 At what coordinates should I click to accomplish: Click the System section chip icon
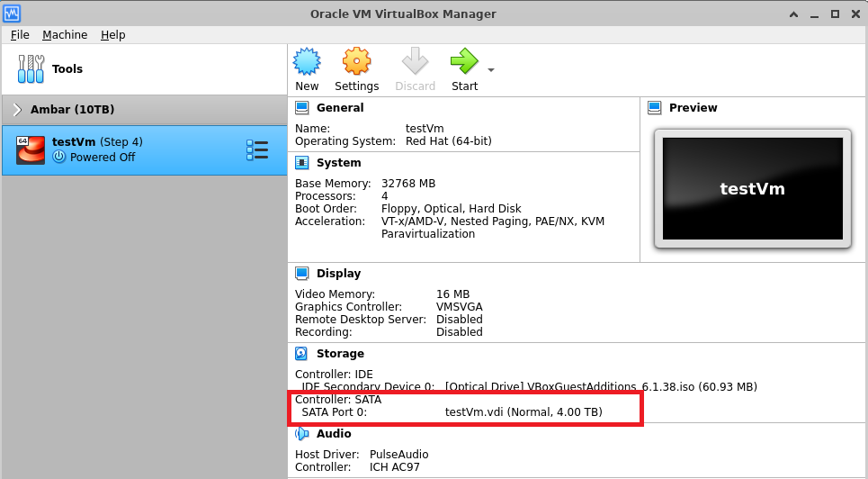301,162
